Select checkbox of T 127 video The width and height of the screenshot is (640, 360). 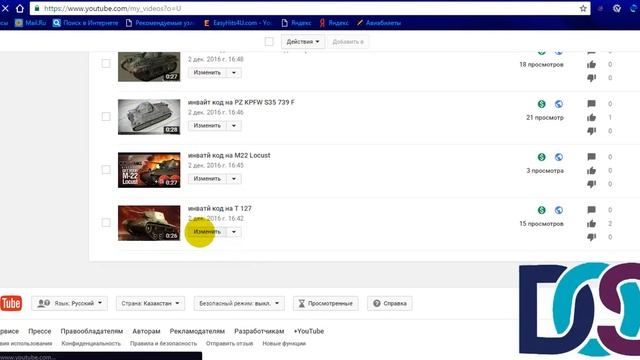(x=106, y=223)
